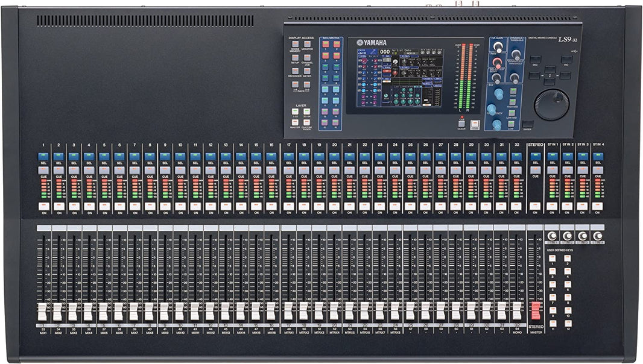Screen dimensions: 643x364
Task: Click the channel 12 fader cap
Action: pyautogui.click(x=209, y=312)
